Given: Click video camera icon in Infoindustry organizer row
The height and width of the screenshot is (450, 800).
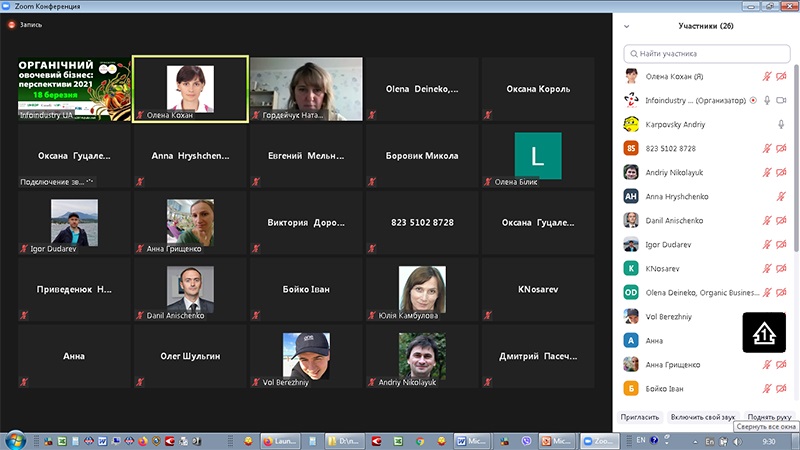Looking at the screenshot, I should (x=781, y=101).
